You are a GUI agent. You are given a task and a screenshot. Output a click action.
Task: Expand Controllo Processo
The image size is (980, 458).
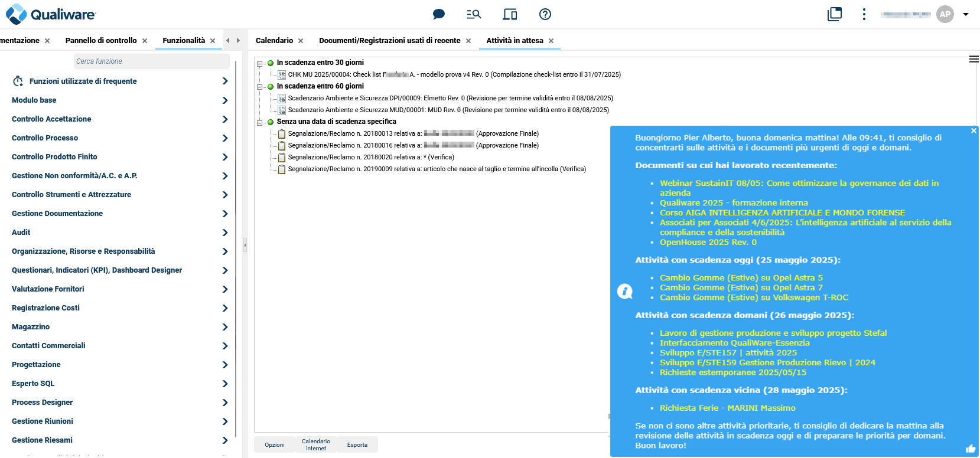(225, 138)
